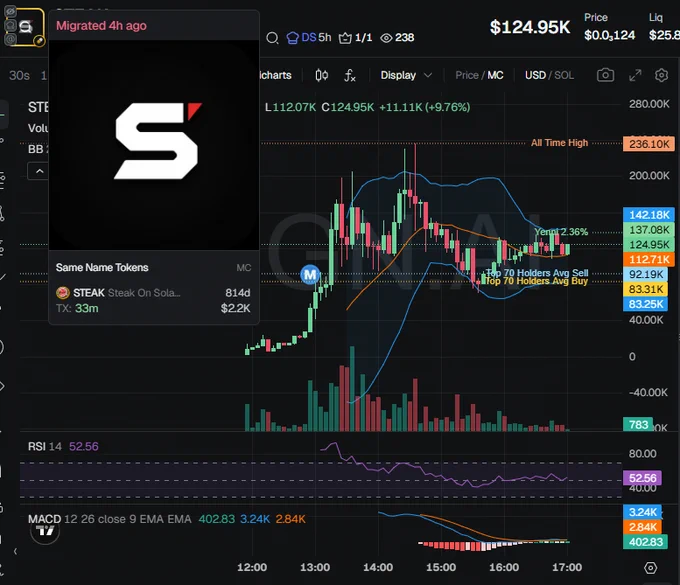Select the 30s timeframe
The image size is (680, 585).
(x=20, y=75)
